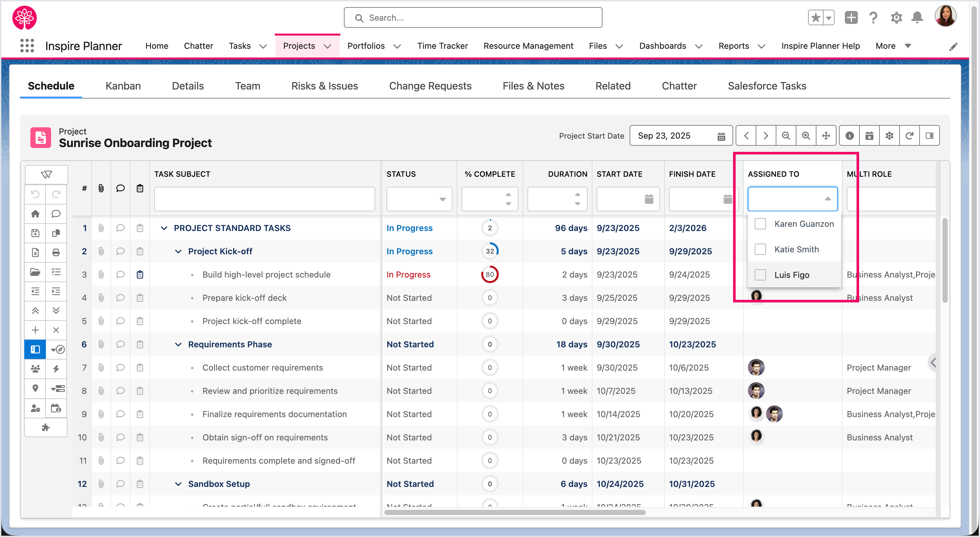
Task: Click the lightning bolt icon in toolbar
Action: 56,369
